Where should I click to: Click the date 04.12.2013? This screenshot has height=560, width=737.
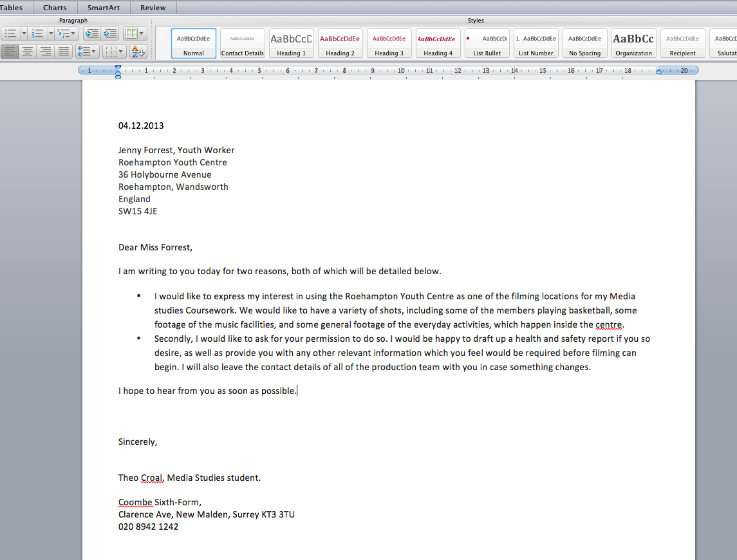tap(141, 126)
